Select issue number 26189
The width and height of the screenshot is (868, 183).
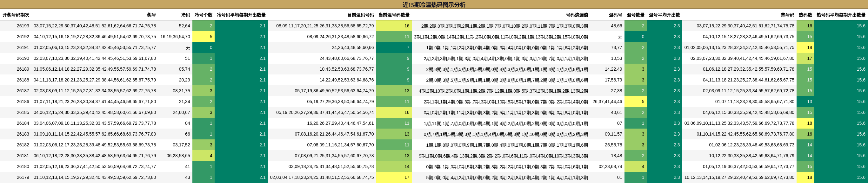23,69
